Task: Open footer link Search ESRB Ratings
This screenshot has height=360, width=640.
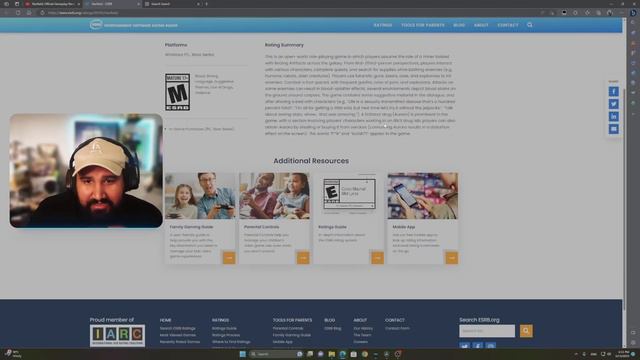Action: pyautogui.click(x=178, y=329)
